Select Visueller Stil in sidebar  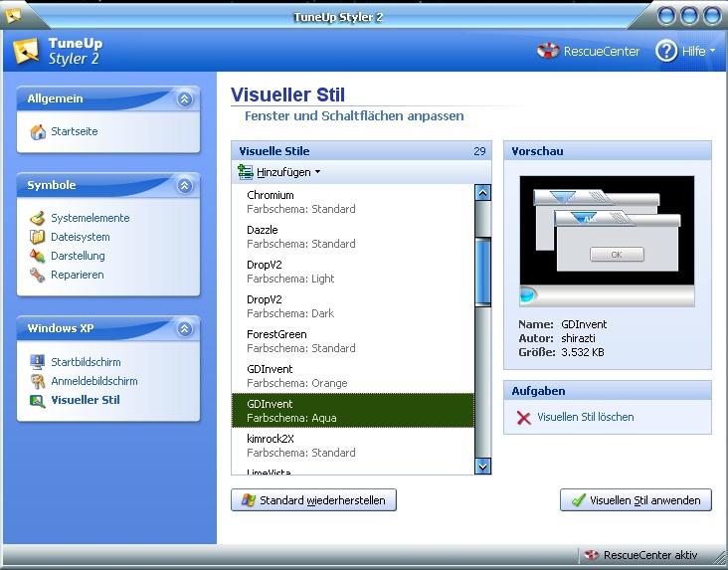pyautogui.click(x=86, y=400)
